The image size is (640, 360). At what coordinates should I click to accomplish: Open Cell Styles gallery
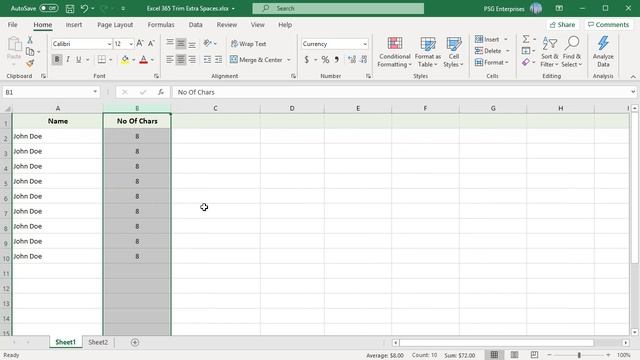(453, 52)
